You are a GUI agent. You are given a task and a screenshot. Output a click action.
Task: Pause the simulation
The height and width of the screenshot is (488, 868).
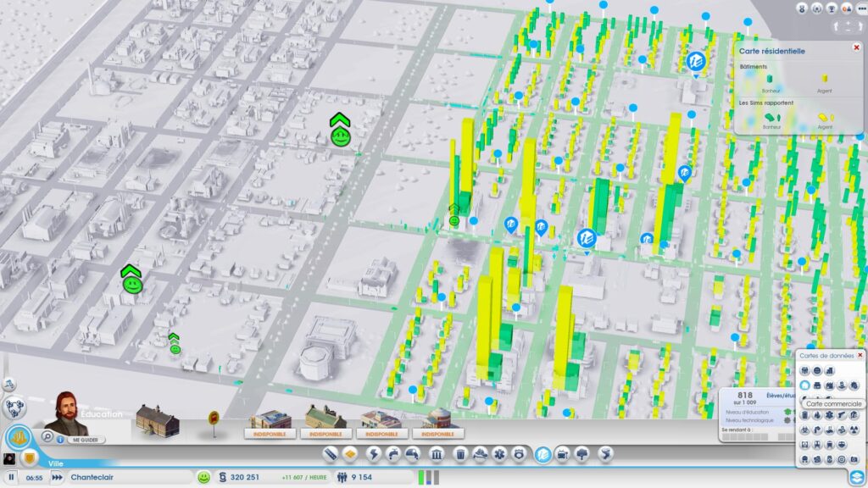pos(10,477)
